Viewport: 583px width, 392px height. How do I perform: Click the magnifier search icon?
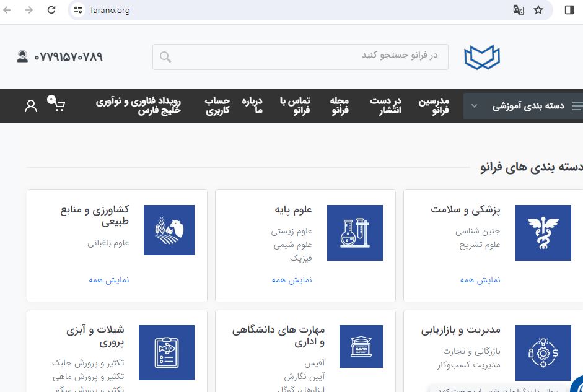[165, 57]
